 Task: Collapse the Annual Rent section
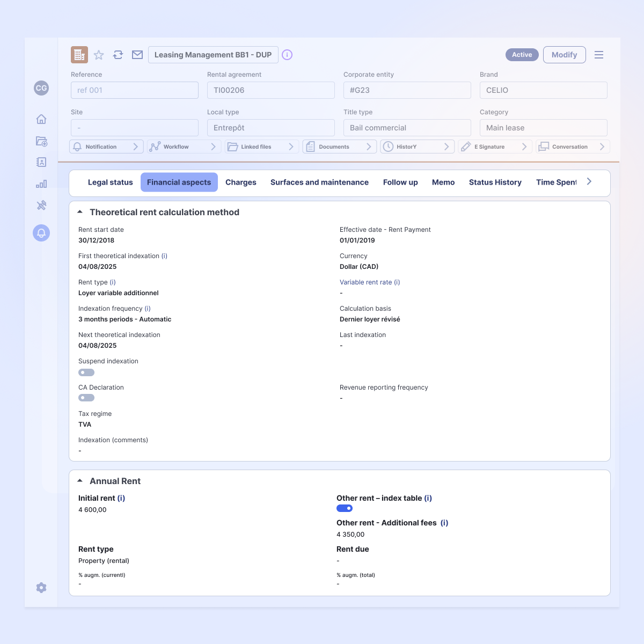click(80, 481)
